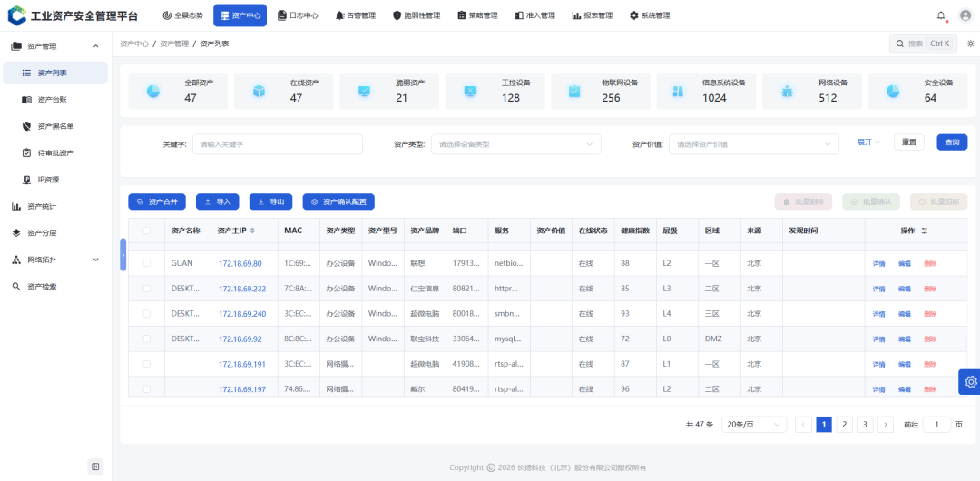Open IP link 172.18.69.80
This screenshot has height=481, width=980.
tap(240, 264)
